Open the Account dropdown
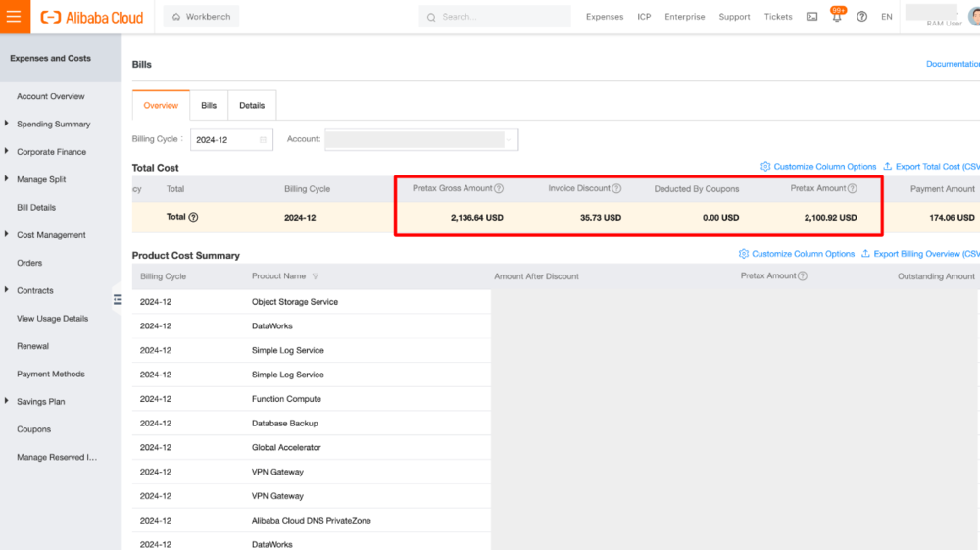This screenshot has width=980, height=550. point(421,140)
